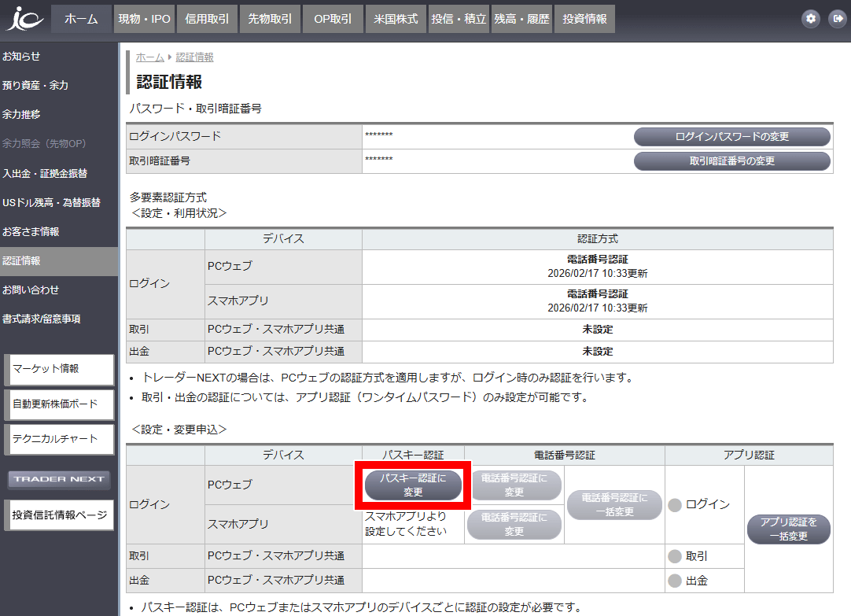Open the settings gear icon
This screenshot has width=851, height=616.
(x=810, y=18)
